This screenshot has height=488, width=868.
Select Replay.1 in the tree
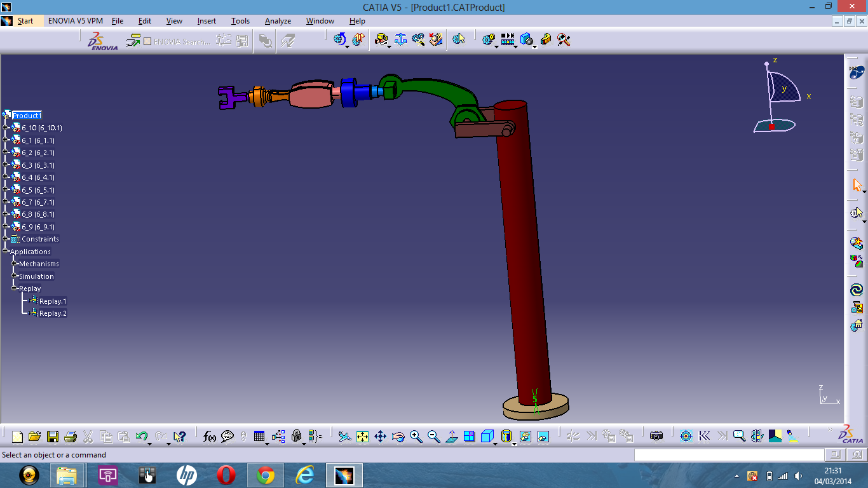[x=53, y=301]
